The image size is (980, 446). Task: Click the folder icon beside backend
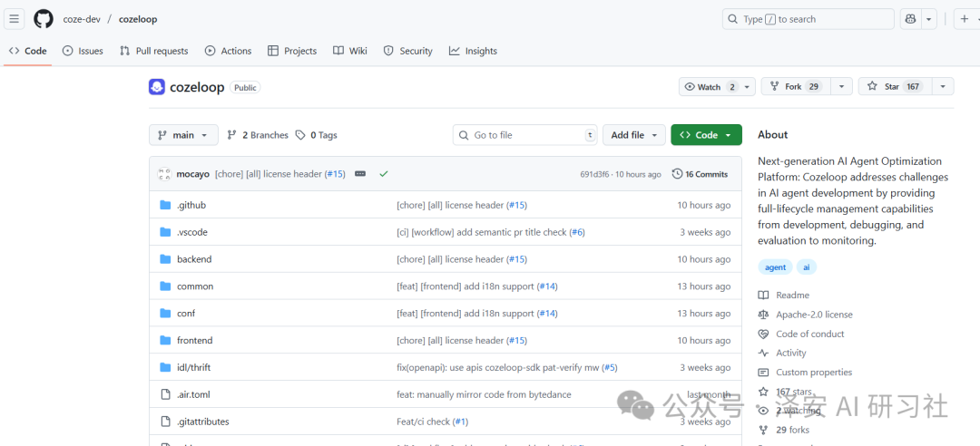coord(165,259)
